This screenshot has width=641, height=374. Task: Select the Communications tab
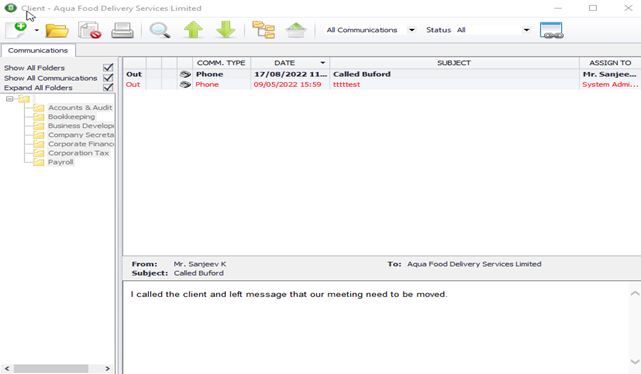click(x=38, y=50)
